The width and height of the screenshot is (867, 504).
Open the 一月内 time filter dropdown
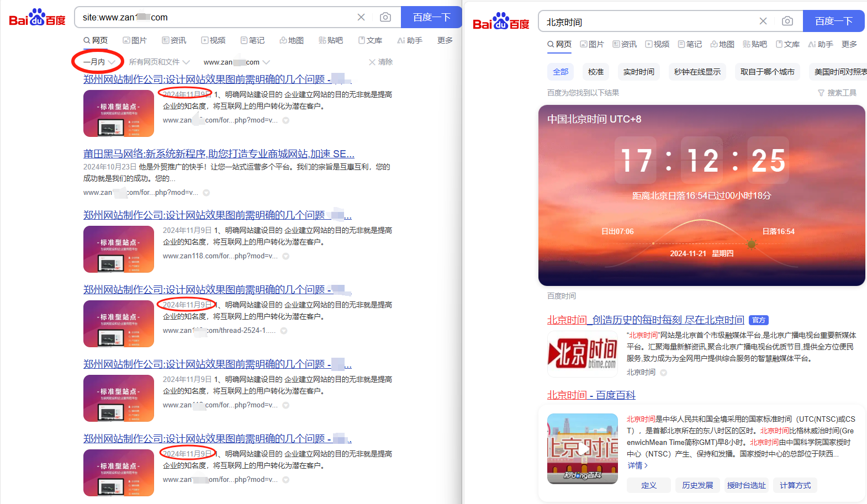[99, 62]
